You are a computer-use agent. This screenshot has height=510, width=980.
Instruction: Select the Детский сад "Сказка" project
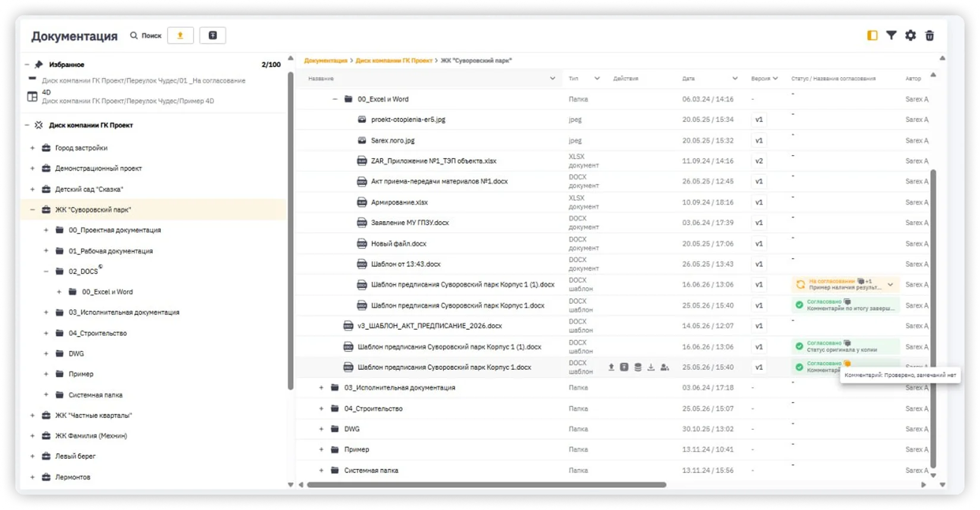coord(89,189)
